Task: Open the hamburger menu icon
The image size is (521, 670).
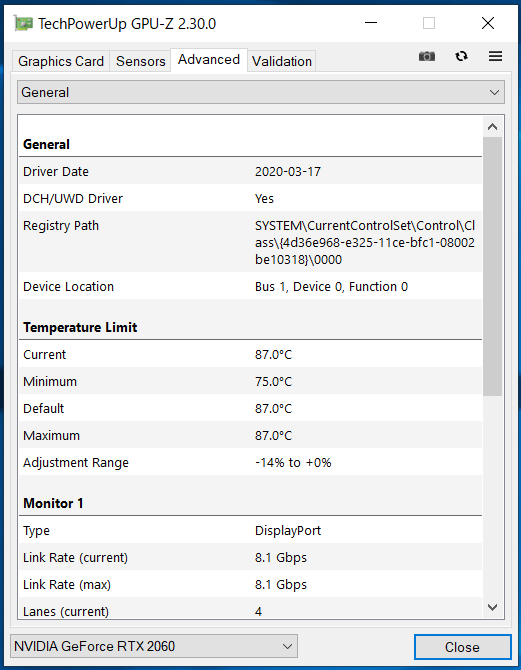Action: click(x=495, y=56)
